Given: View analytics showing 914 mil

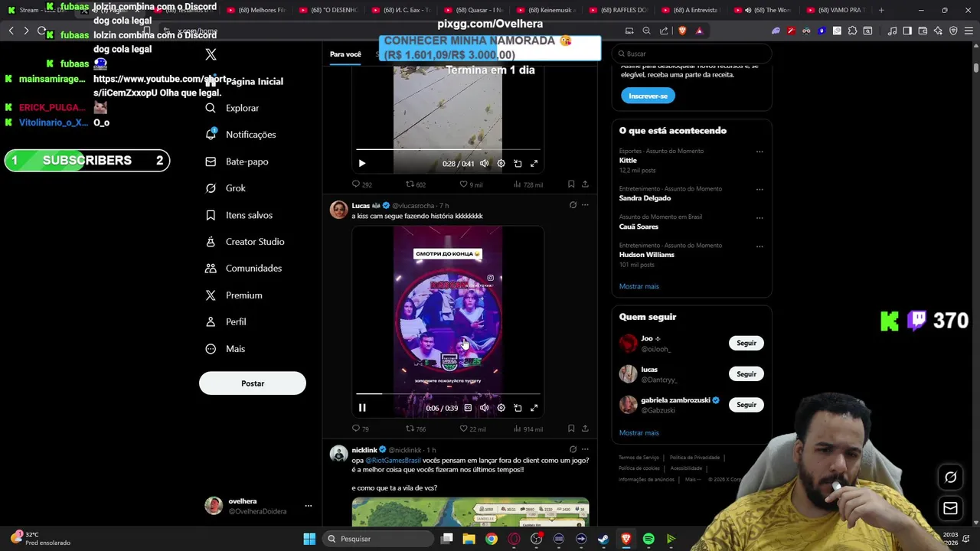Looking at the screenshot, I should (528, 429).
